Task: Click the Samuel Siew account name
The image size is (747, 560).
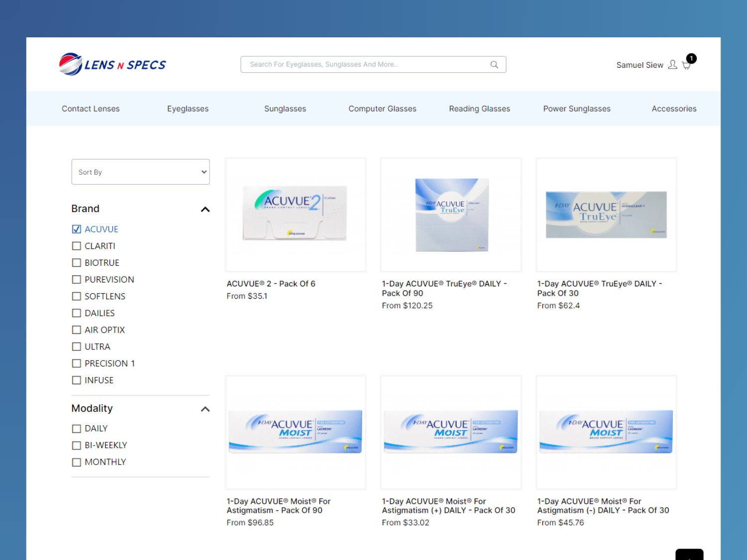Action: click(639, 65)
